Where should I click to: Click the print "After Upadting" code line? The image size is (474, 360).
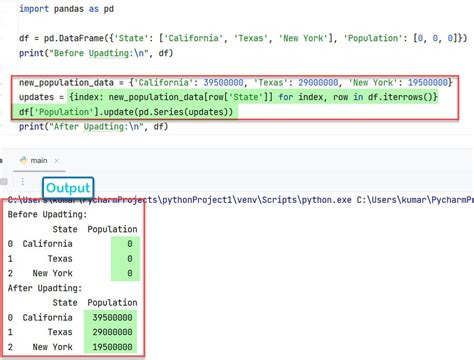[x=94, y=127]
